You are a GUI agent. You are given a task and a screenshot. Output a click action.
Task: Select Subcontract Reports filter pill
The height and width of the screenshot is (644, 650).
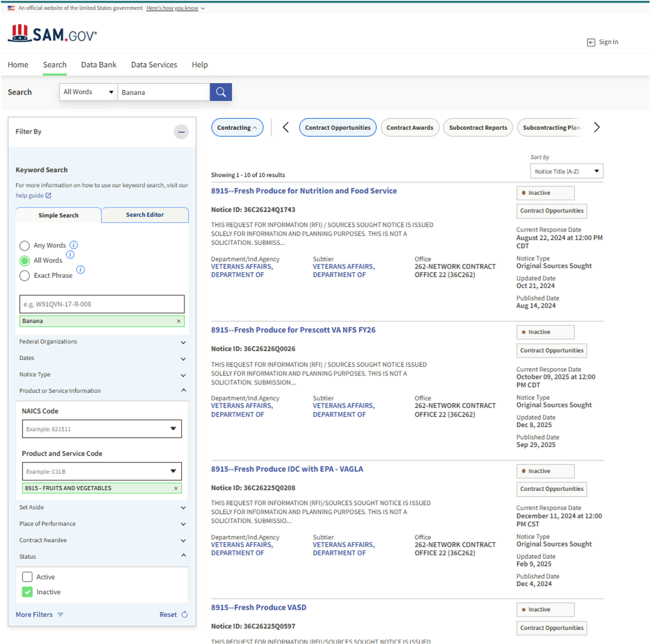tap(478, 128)
